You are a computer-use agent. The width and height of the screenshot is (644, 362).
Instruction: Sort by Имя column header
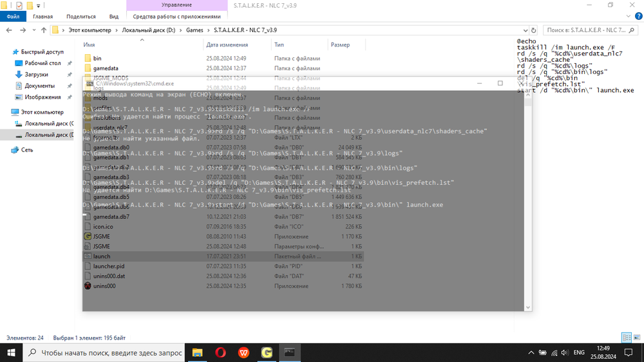coord(89,45)
